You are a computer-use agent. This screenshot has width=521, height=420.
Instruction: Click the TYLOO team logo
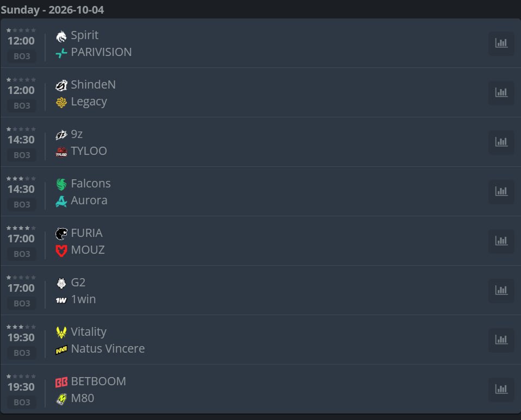tap(61, 152)
